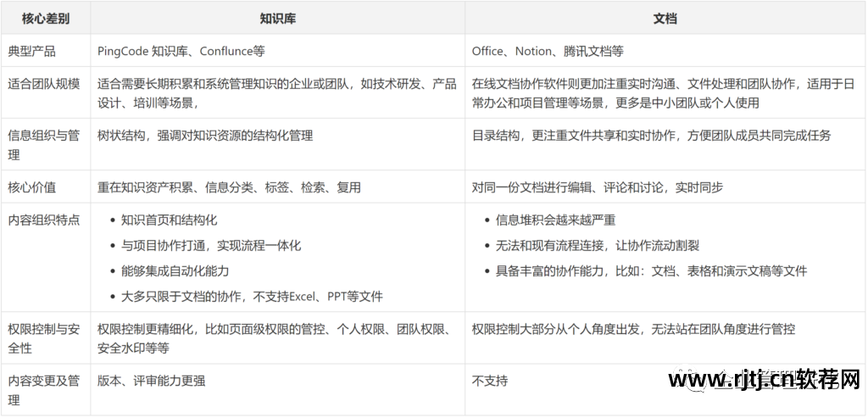Select the 典型产品 row label
This screenshot has width=868, height=418.
pyautogui.click(x=32, y=51)
